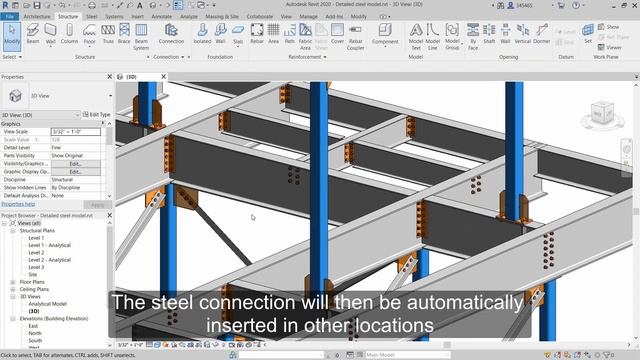Pick the foundation Slab tool
The height and width of the screenshot is (360, 640).
point(238,34)
